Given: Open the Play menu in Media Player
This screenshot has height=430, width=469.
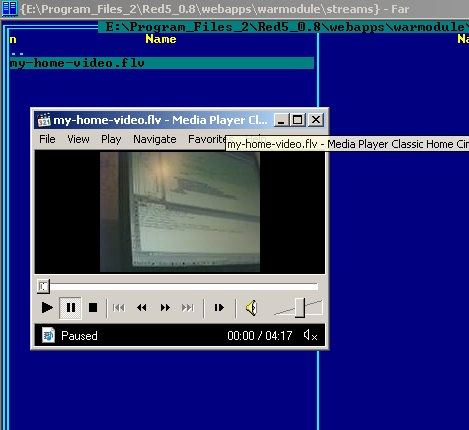Looking at the screenshot, I should (x=111, y=139).
